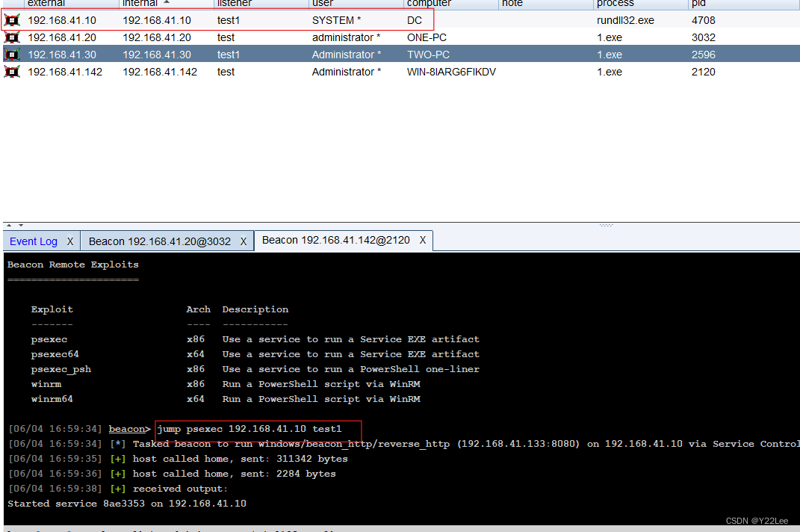Click the DC computer cell

[x=415, y=20]
